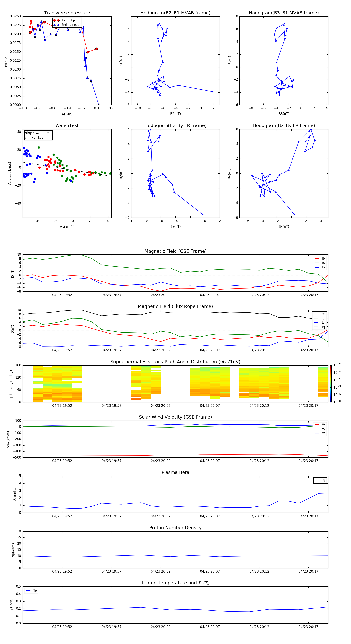Select "By" in the GSE Frame legend
This screenshot has width=351, height=644.
click(320, 263)
